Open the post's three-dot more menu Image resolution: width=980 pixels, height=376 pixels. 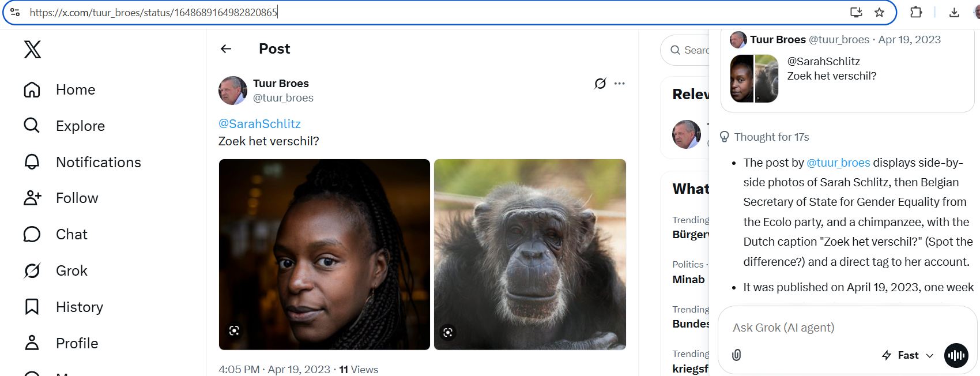[x=620, y=84]
